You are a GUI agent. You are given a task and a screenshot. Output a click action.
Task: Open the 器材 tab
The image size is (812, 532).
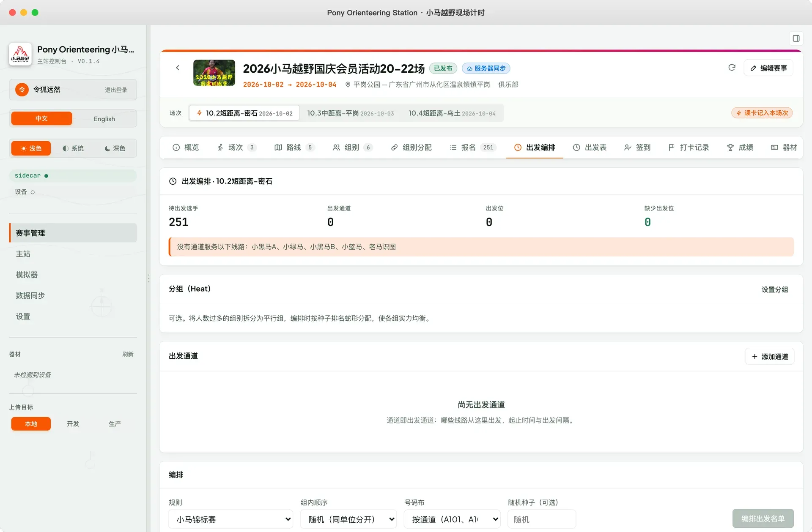point(784,147)
